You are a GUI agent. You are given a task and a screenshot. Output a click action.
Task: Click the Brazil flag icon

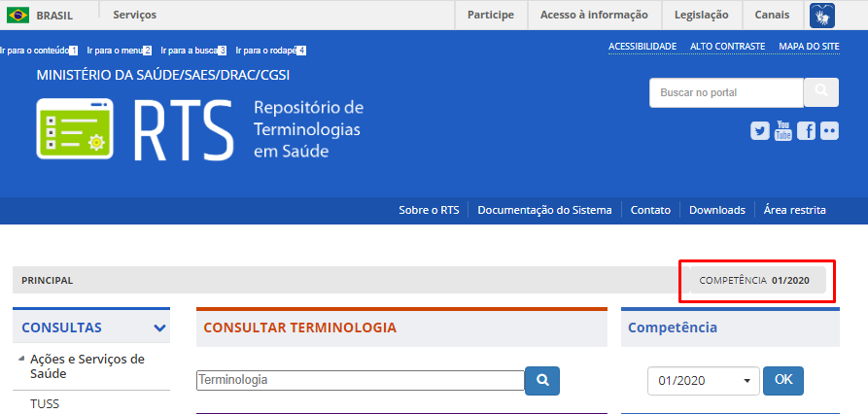pos(17,15)
